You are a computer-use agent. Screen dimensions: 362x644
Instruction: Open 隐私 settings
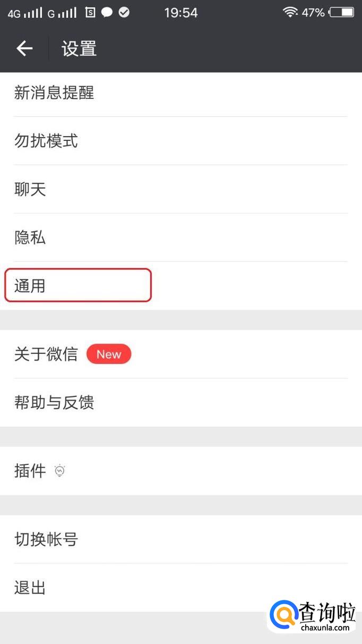coord(30,238)
